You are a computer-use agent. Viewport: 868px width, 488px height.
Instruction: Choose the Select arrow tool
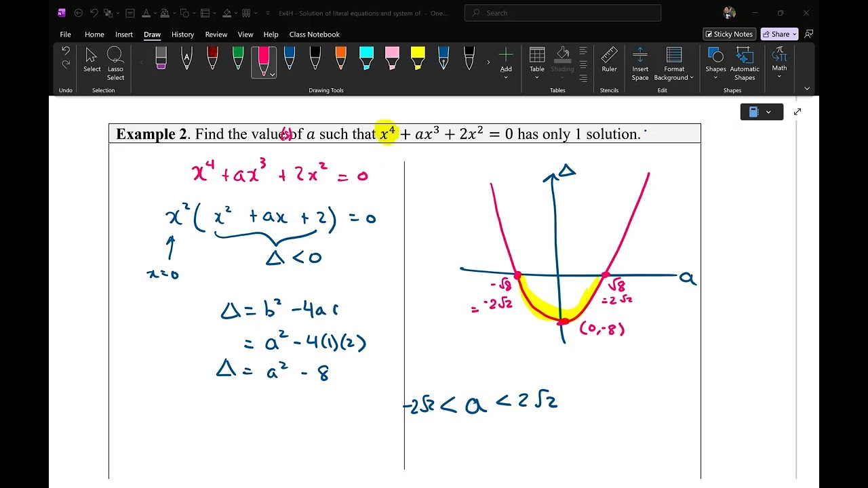tap(92, 60)
